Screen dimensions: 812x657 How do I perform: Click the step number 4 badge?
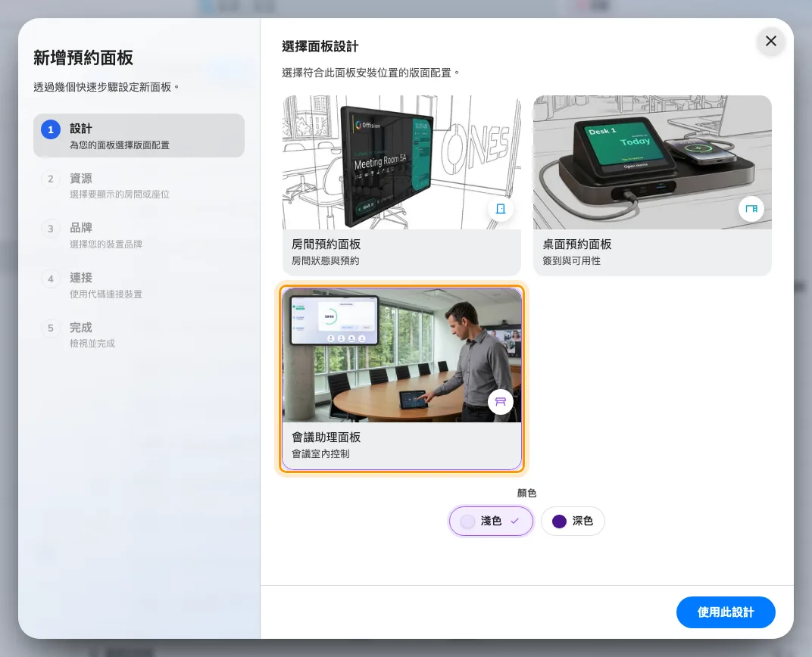(51, 279)
